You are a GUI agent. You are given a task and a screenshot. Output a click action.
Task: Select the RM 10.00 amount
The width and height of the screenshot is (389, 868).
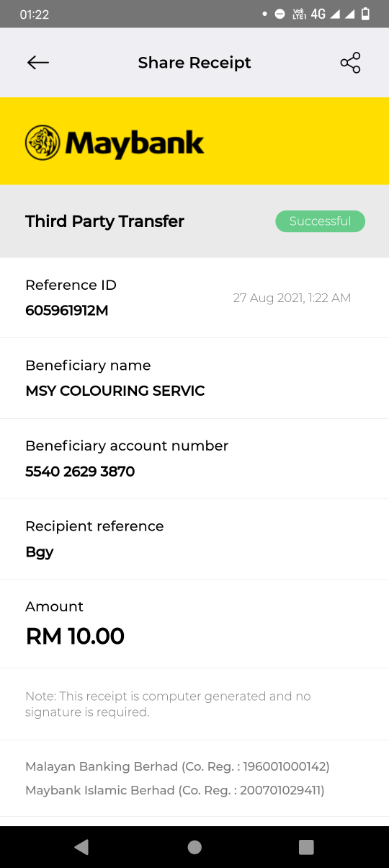pos(75,637)
